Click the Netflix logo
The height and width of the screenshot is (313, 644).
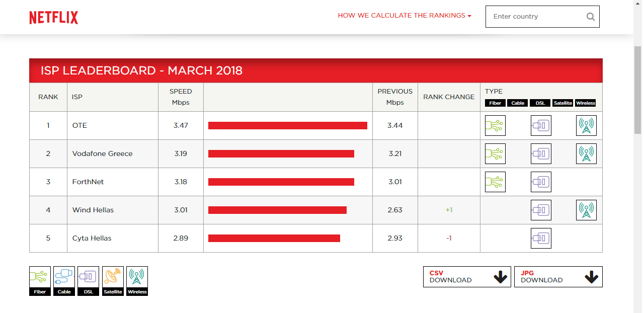[x=54, y=17]
